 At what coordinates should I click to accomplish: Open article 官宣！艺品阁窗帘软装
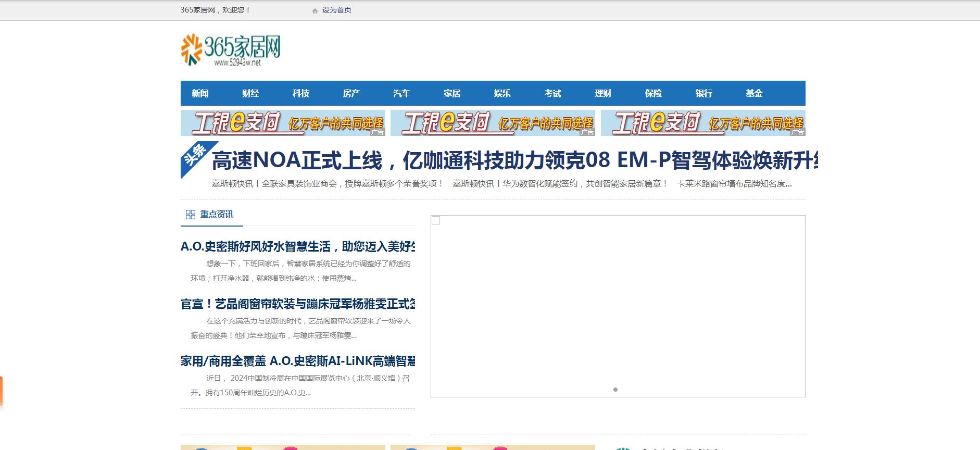tap(298, 304)
